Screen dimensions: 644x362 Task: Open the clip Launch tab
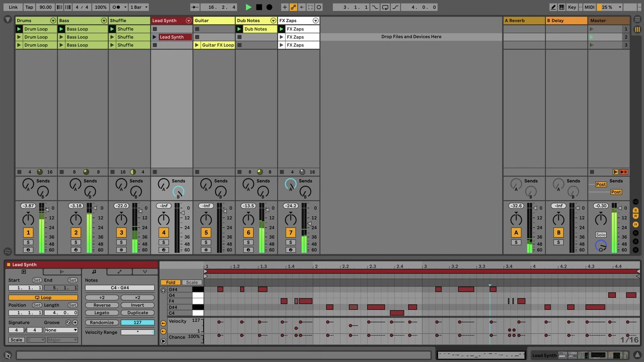[62, 272]
